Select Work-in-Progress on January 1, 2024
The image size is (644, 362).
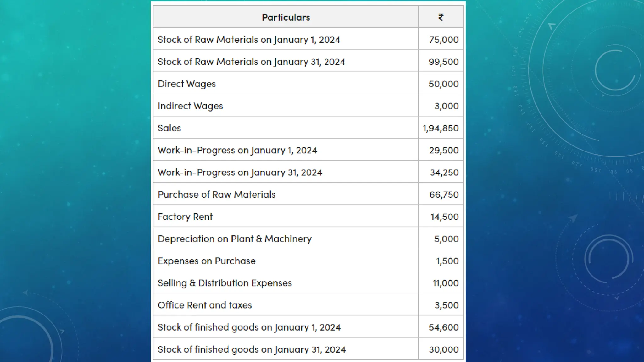pyautogui.click(x=237, y=150)
